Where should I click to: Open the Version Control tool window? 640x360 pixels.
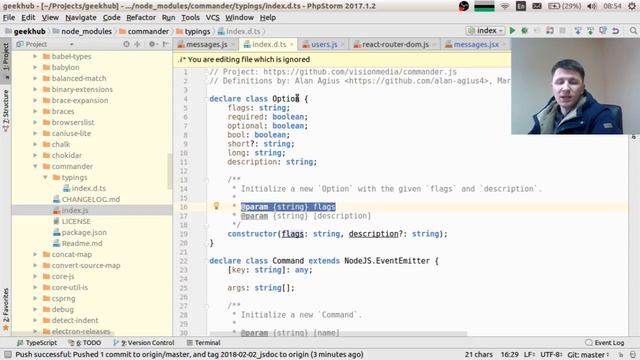click(x=144, y=342)
